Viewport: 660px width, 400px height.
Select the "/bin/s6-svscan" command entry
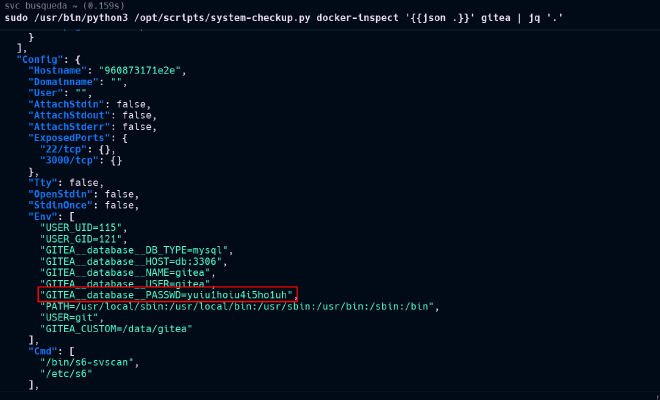[89, 363]
